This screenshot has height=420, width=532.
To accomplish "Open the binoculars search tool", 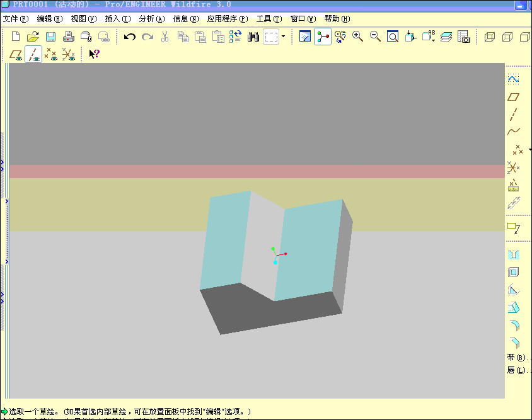I will tap(253, 37).
